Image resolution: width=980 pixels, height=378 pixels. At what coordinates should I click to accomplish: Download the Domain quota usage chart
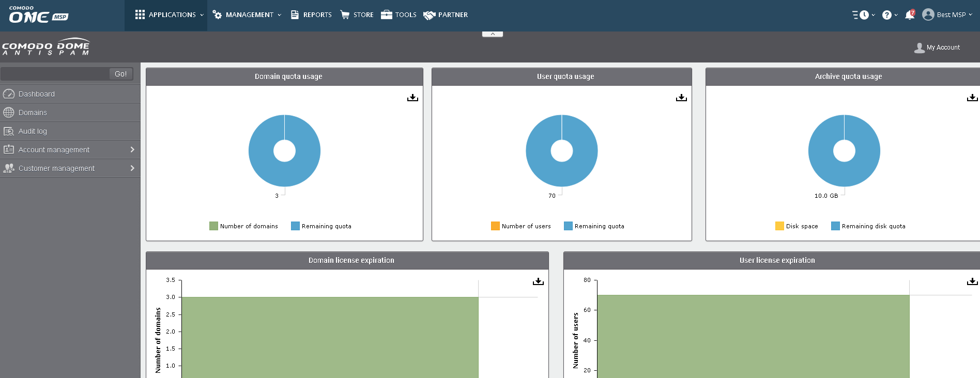coord(412,98)
